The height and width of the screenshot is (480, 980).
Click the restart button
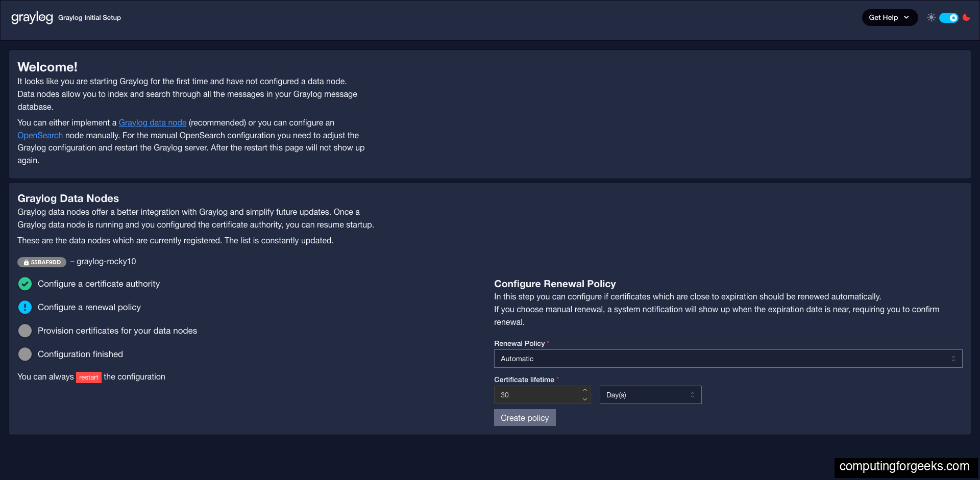coord(89,377)
